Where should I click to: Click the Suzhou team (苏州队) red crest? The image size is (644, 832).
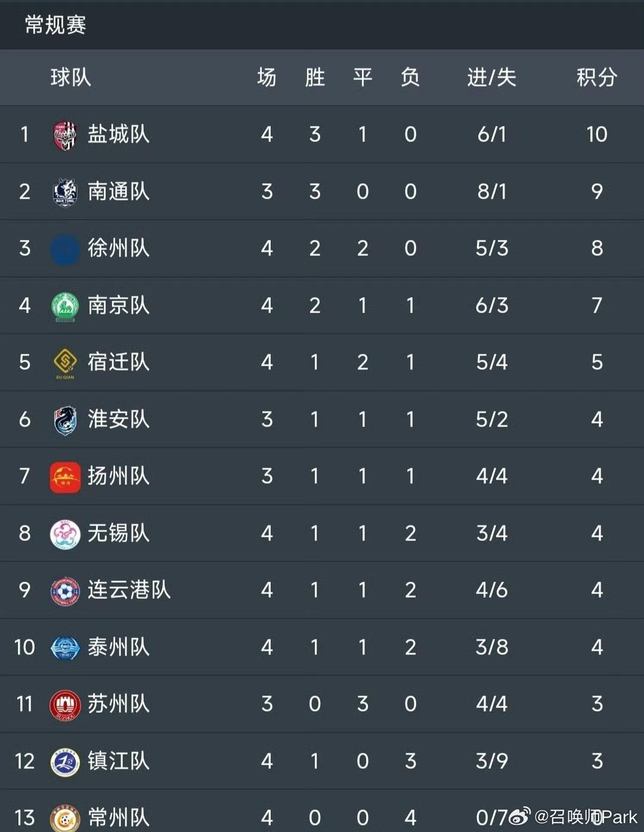[65, 704]
